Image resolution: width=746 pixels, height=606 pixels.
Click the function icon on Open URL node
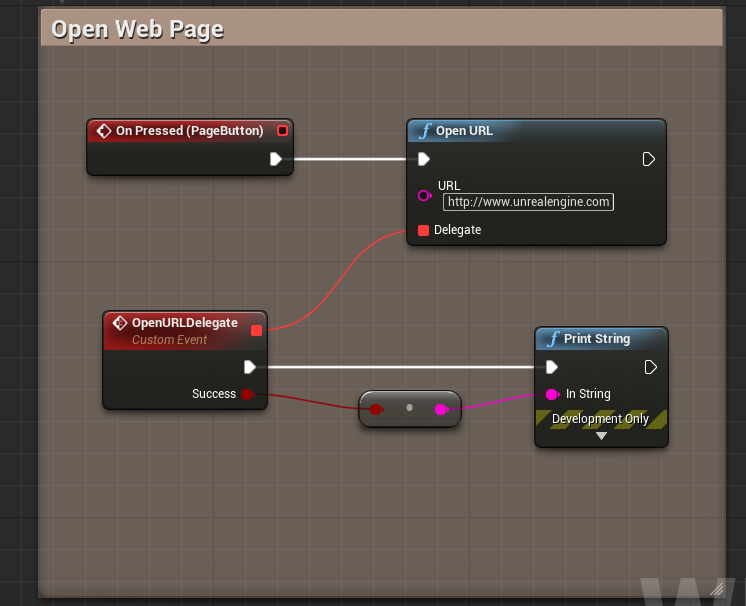pyautogui.click(x=425, y=131)
